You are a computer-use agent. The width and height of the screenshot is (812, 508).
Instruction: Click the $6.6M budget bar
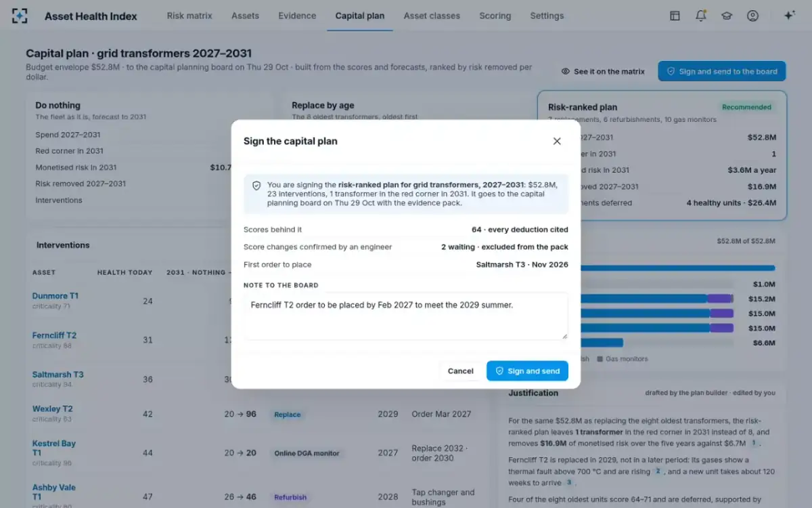[602, 343]
